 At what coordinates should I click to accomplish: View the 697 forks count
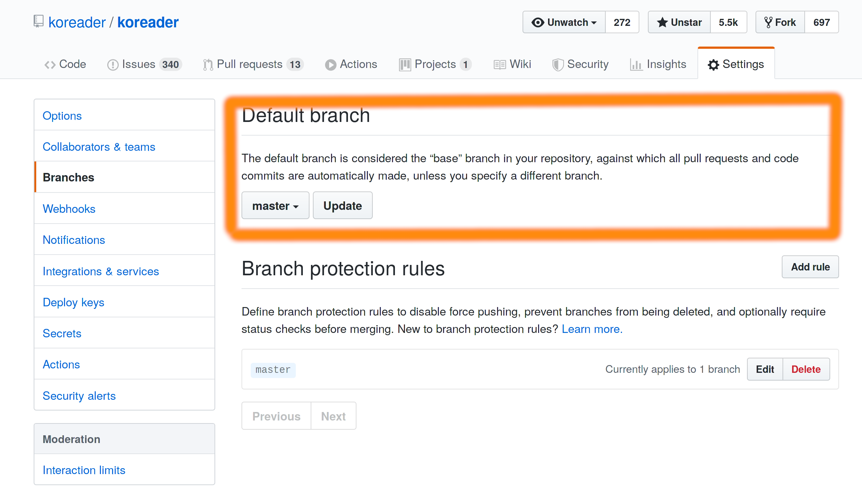[821, 23]
